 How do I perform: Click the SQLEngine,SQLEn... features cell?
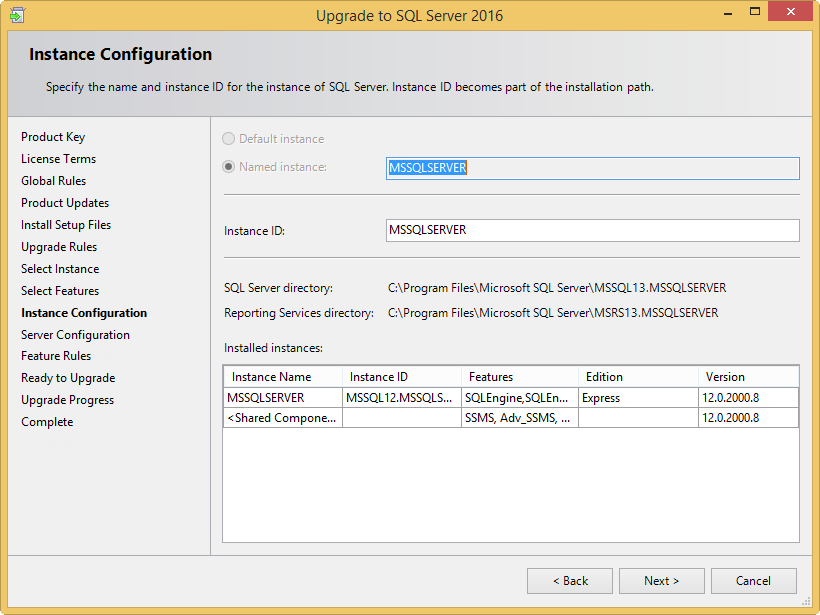point(520,397)
